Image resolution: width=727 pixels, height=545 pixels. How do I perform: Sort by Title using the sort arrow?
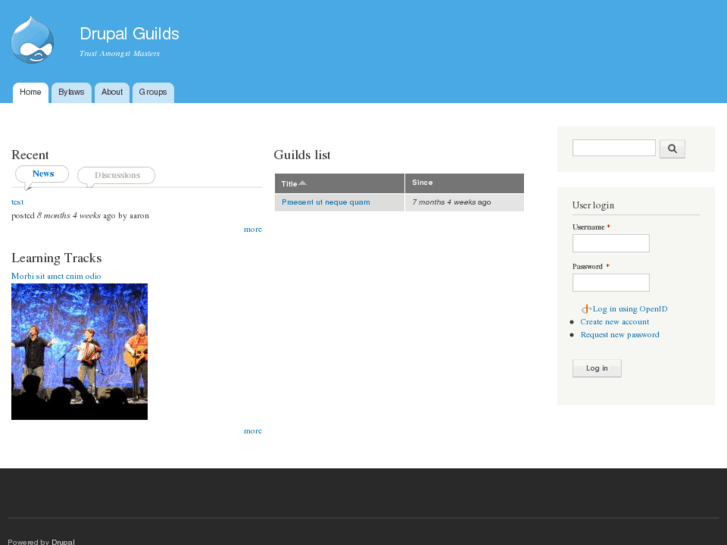tap(303, 183)
